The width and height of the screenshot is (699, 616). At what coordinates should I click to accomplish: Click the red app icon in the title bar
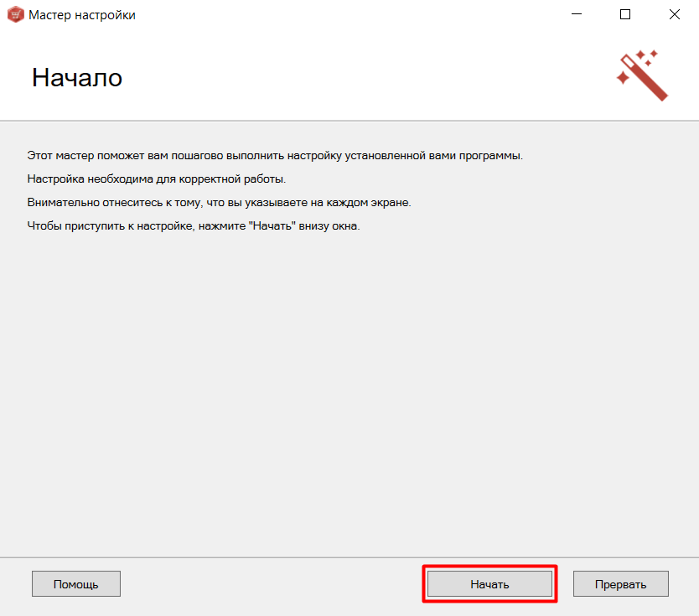pos(16,15)
